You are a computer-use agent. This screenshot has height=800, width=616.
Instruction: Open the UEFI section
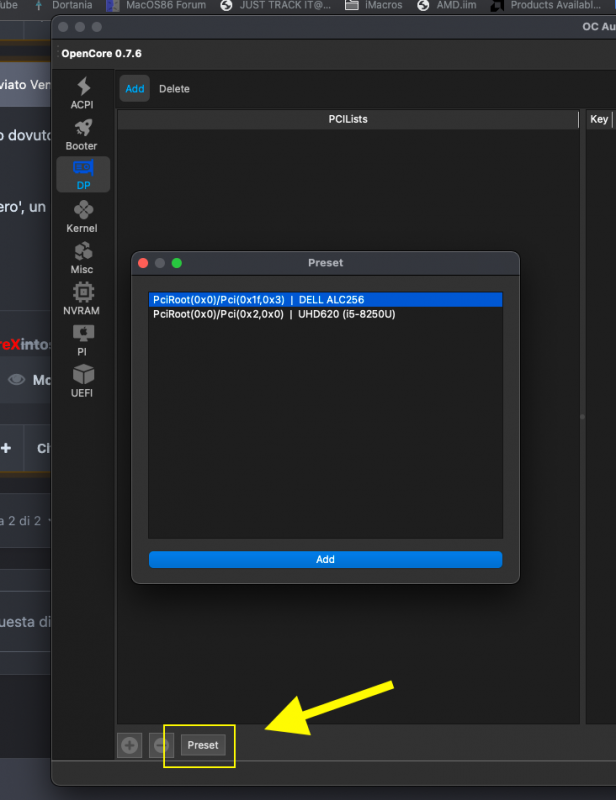point(83,382)
